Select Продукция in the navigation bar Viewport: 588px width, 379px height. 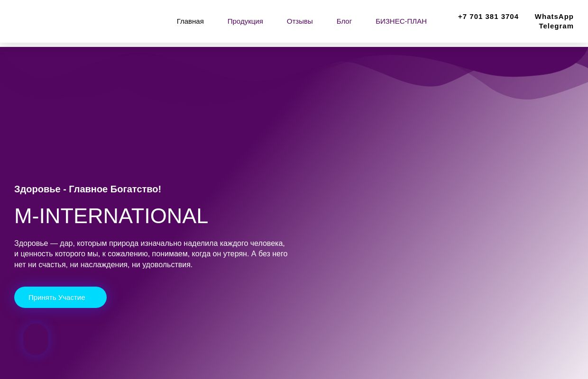(245, 21)
